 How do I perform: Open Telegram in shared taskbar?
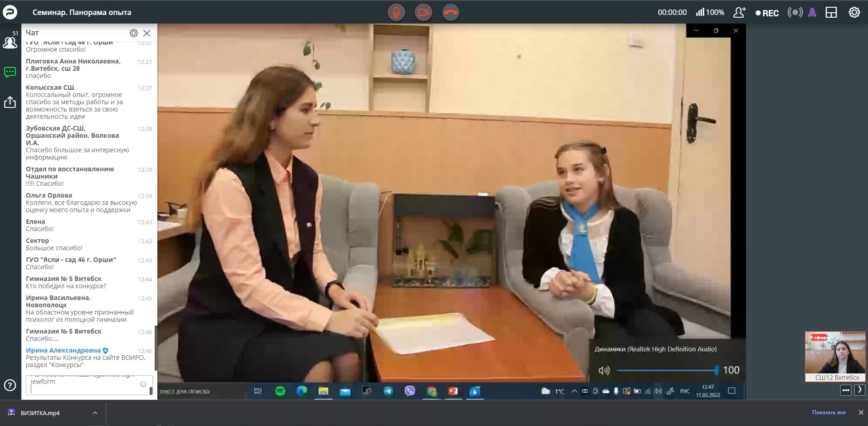point(388,391)
